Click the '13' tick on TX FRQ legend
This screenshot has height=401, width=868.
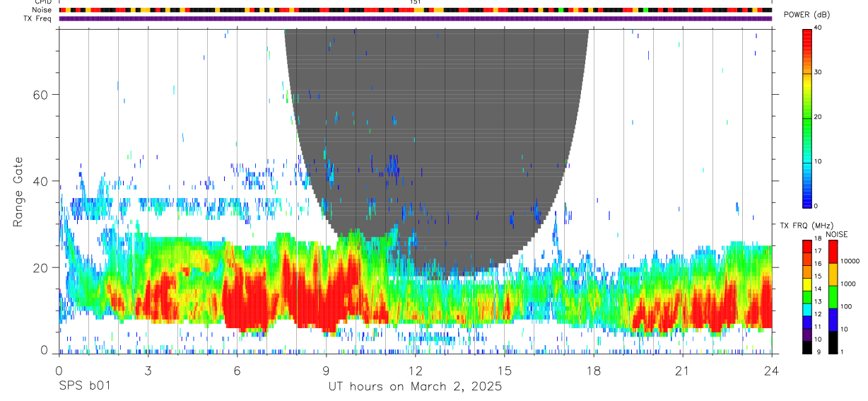coord(819,302)
